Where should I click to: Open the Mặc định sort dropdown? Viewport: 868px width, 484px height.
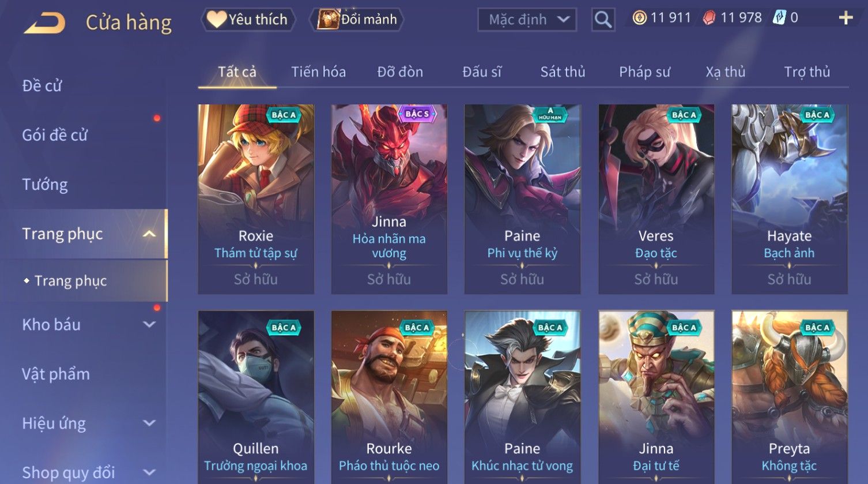point(527,20)
